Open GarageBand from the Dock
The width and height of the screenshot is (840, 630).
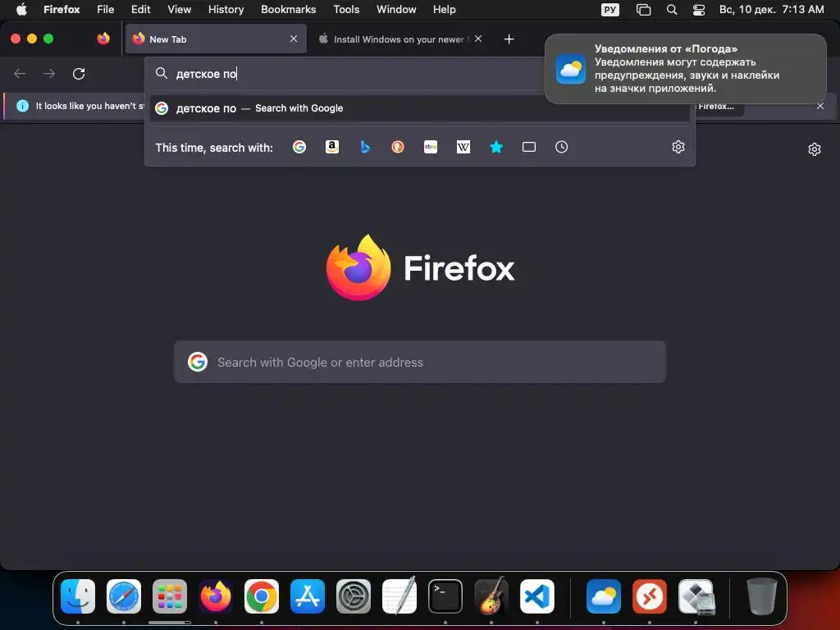(x=491, y=596)
